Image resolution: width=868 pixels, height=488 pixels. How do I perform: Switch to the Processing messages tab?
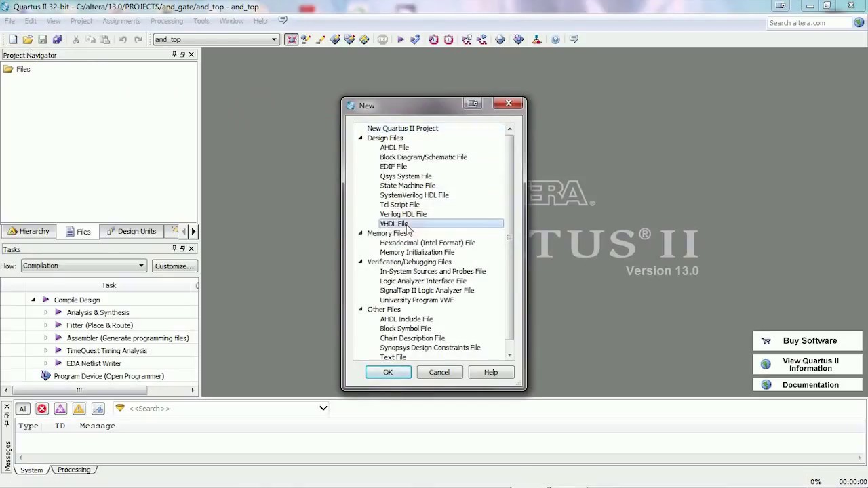73,470
